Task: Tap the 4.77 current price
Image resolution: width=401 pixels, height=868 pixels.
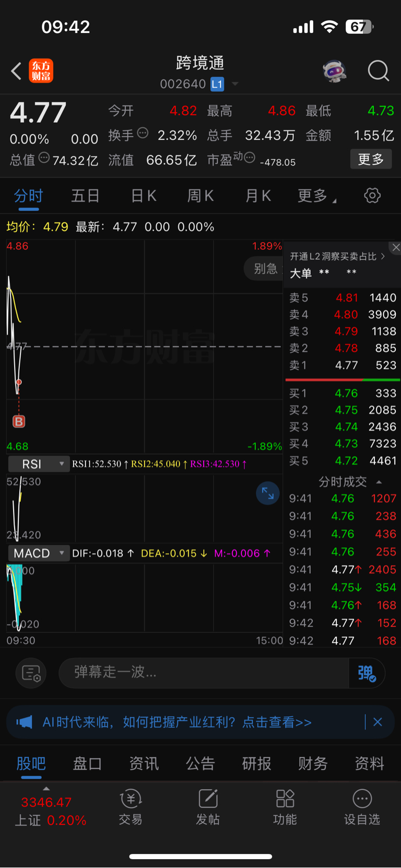Action: [x=38, y=112]
